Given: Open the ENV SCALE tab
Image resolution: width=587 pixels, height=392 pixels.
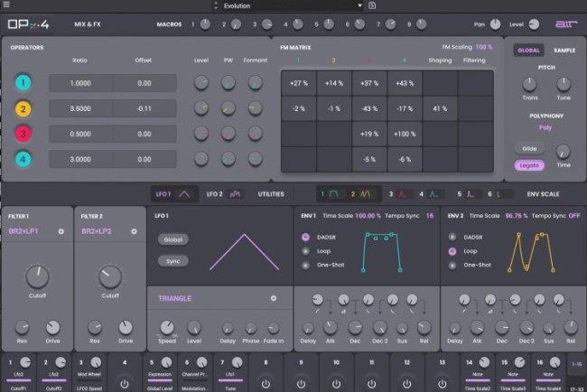Looking at the screenshot, I should click(x=543, y=194).
